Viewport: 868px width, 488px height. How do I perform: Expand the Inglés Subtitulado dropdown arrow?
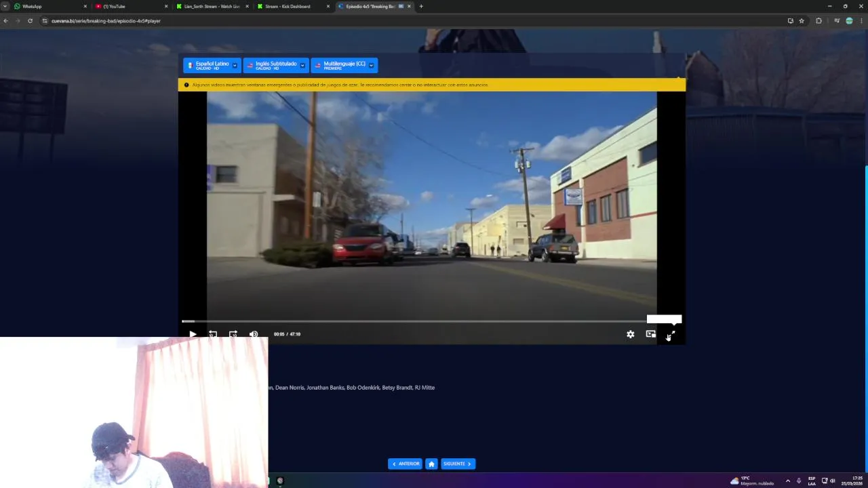302,66
